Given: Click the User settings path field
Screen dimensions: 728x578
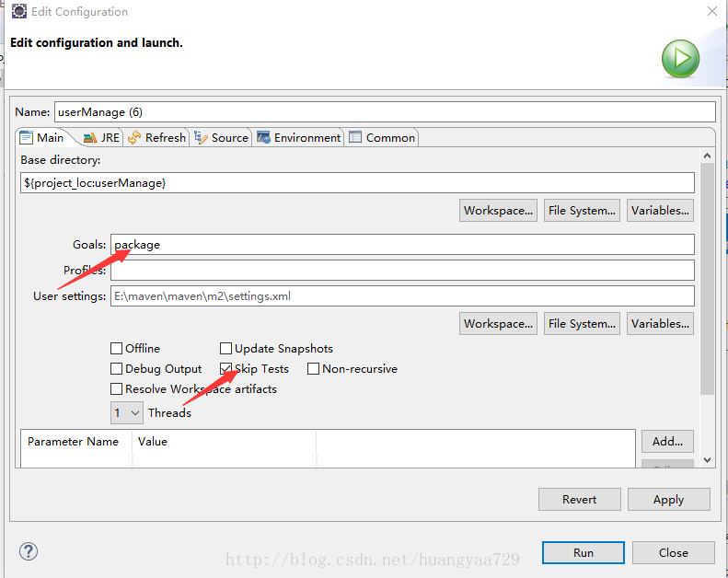Looking at the screenshot, I should (402, 296).
